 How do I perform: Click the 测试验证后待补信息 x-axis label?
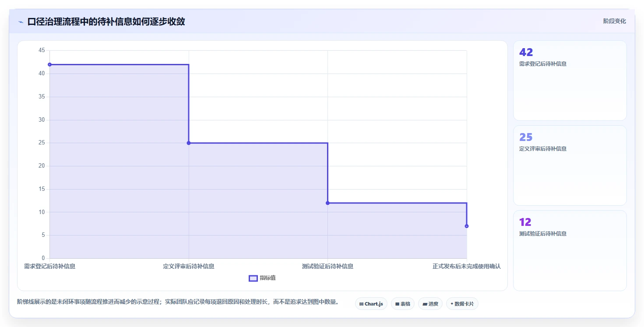tap(327, 266)
